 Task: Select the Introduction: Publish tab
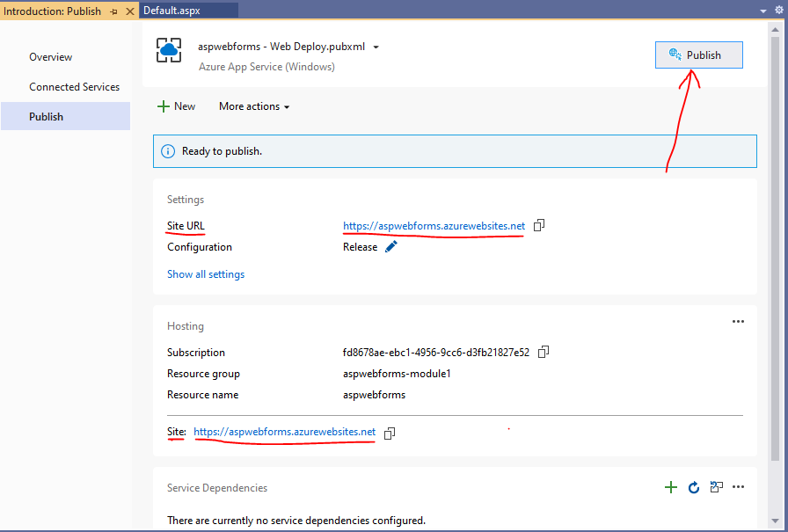tap(52, 11)
